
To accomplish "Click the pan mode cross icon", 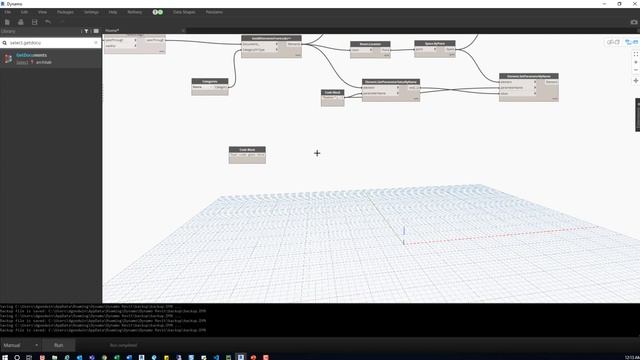I will click(x=636, y=81).
